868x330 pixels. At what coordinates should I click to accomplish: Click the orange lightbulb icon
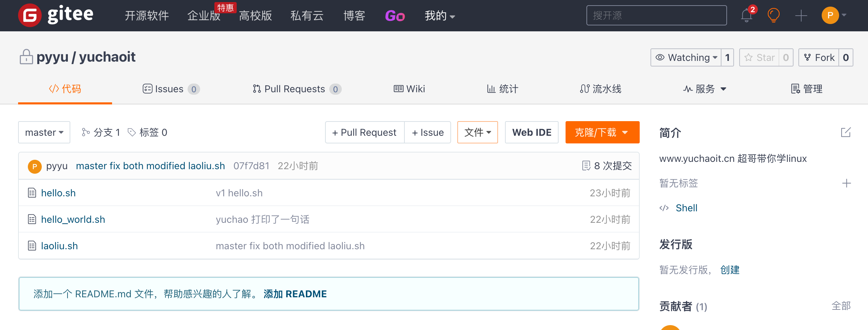(773, 16)
